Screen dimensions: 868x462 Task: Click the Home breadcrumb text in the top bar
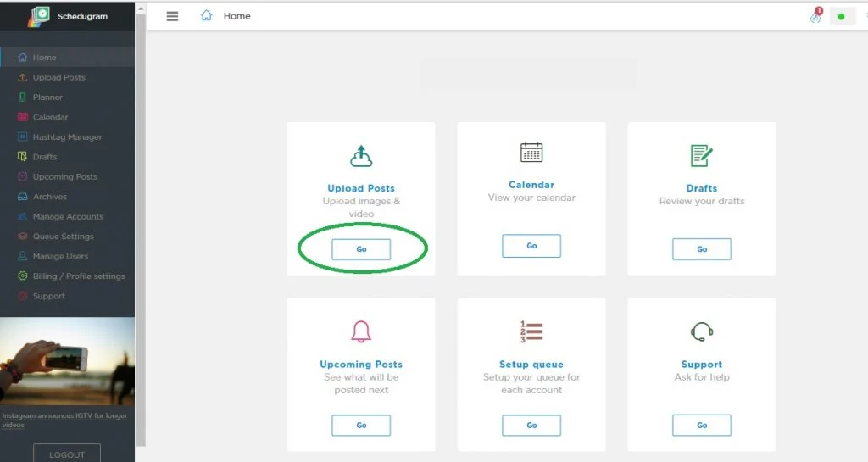[237, 16]
